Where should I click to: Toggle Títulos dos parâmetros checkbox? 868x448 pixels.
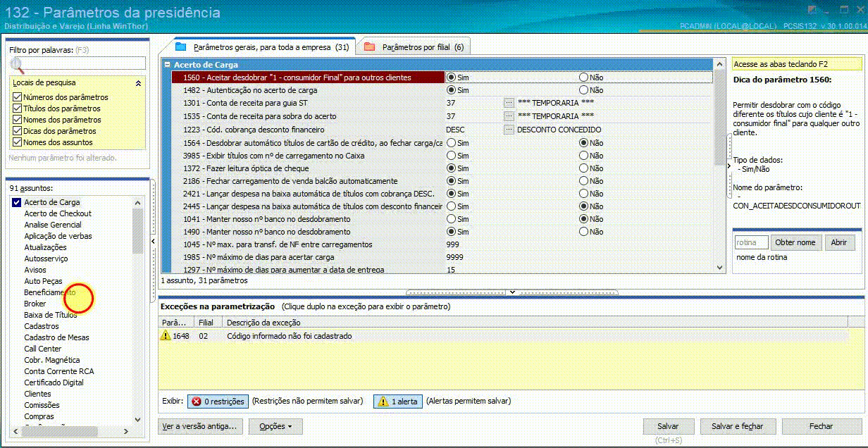[18, 108]
